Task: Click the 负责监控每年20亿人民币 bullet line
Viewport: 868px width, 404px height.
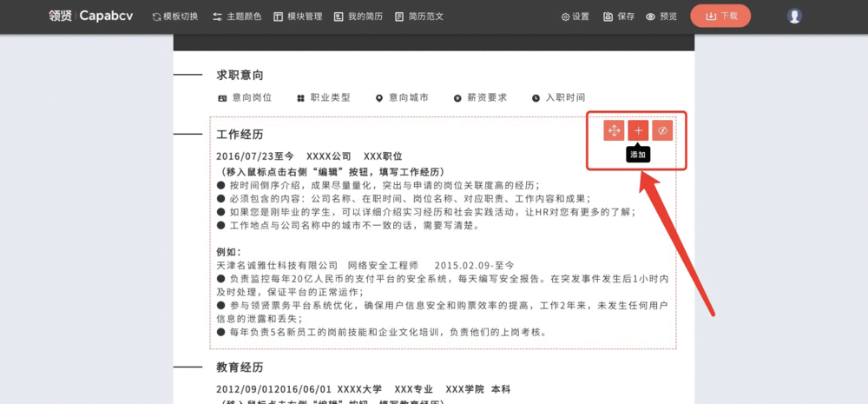Action: (443, 285)
